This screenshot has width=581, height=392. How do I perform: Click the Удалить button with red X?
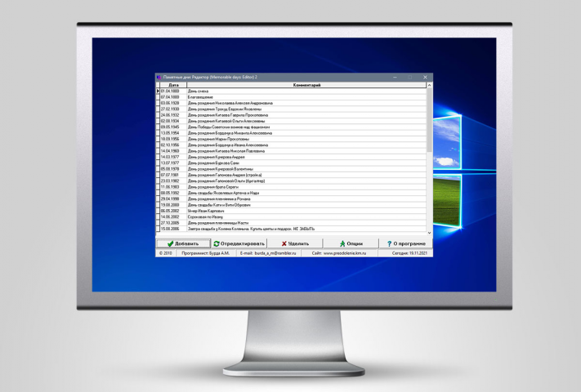[295, 243]
